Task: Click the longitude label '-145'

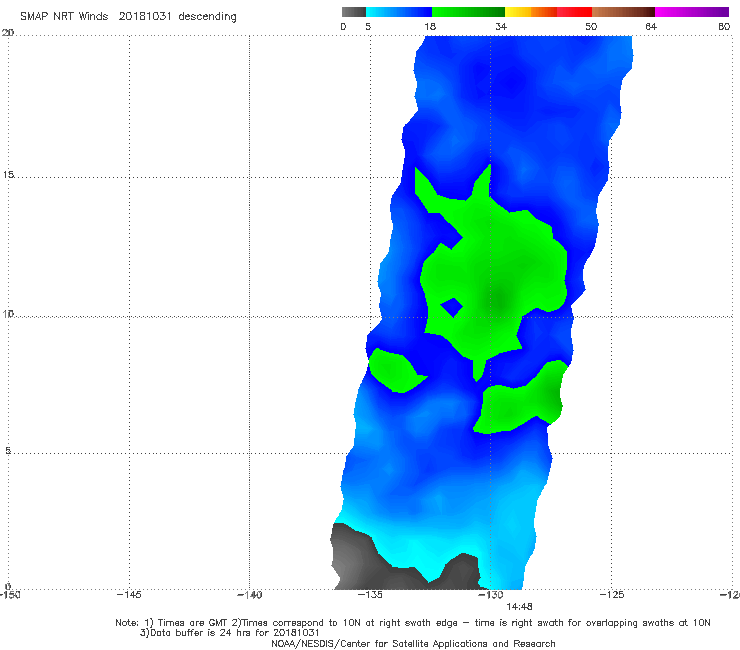Action: (x=129, y=595)
